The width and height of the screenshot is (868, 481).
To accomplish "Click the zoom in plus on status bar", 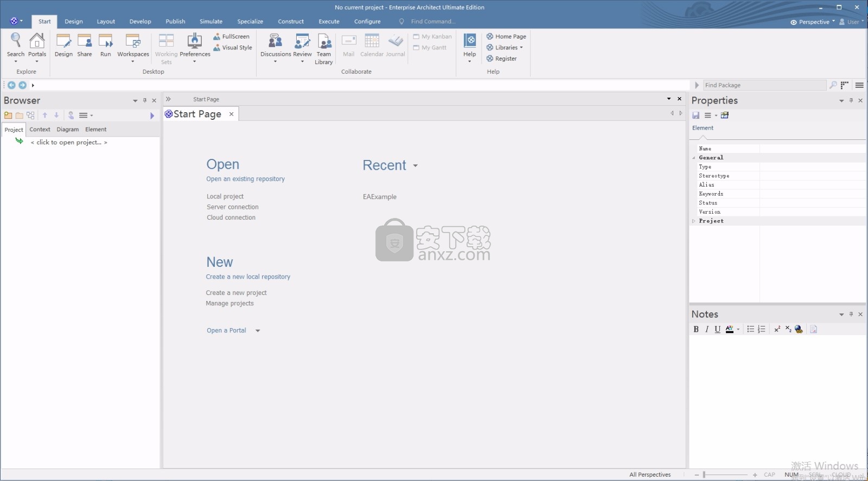I will 755,475.
